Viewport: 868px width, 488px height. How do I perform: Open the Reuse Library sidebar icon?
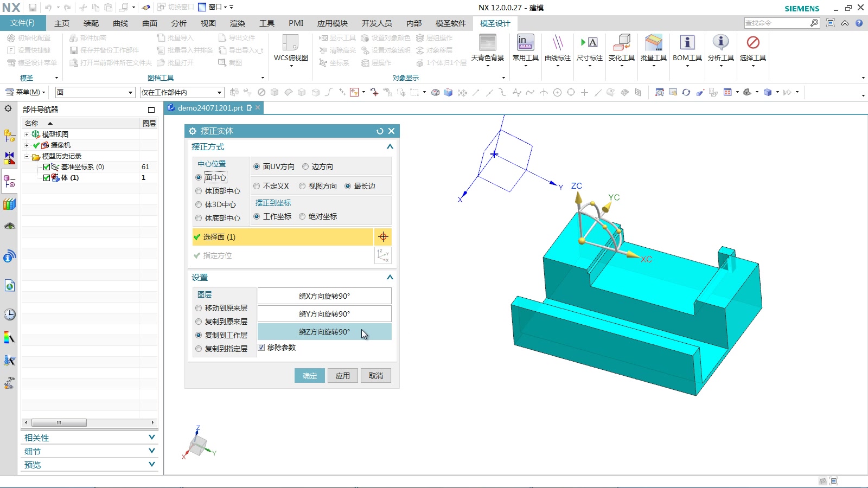(x=9, y=204)
